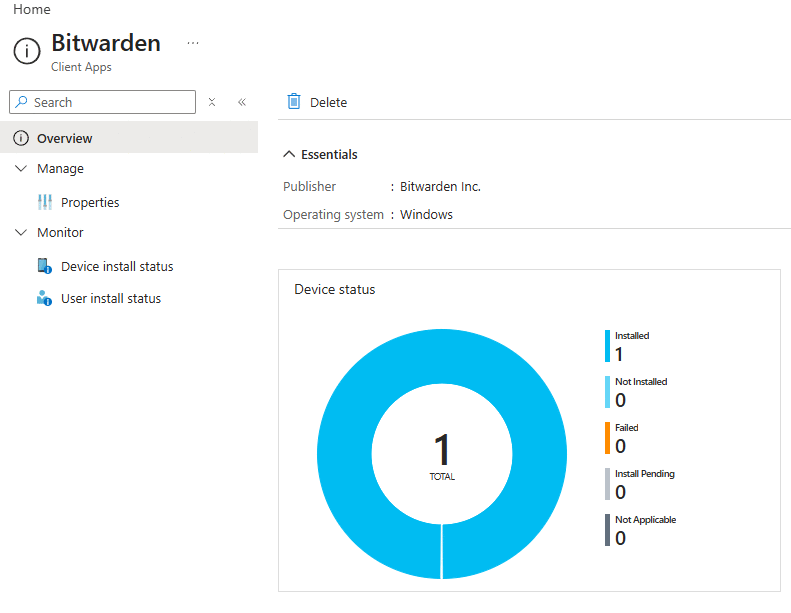Focus the Search input field
791x613 pixels.
coord(102,102)
